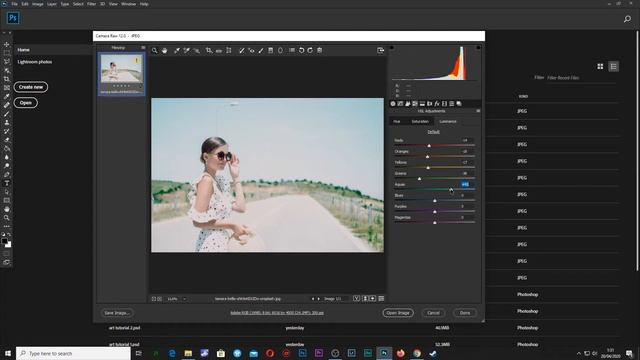Toggle shadow clipping warning on histogram

(392, 48)
